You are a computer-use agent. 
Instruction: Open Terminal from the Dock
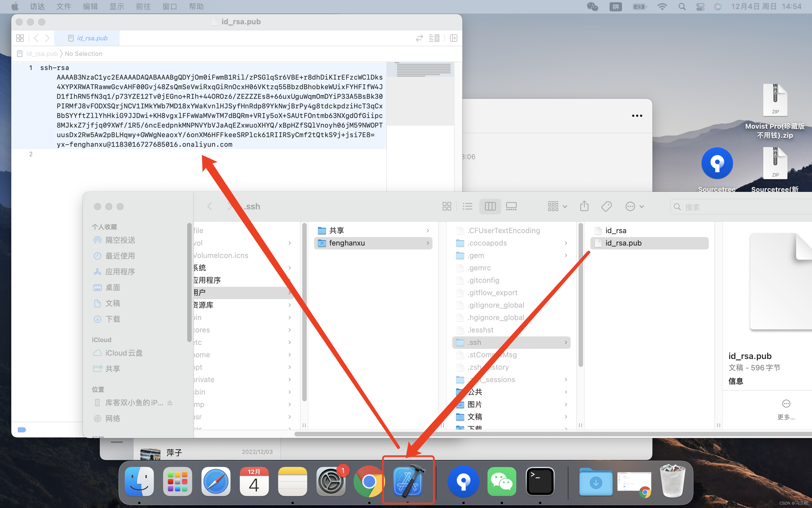tap(540, 481)
